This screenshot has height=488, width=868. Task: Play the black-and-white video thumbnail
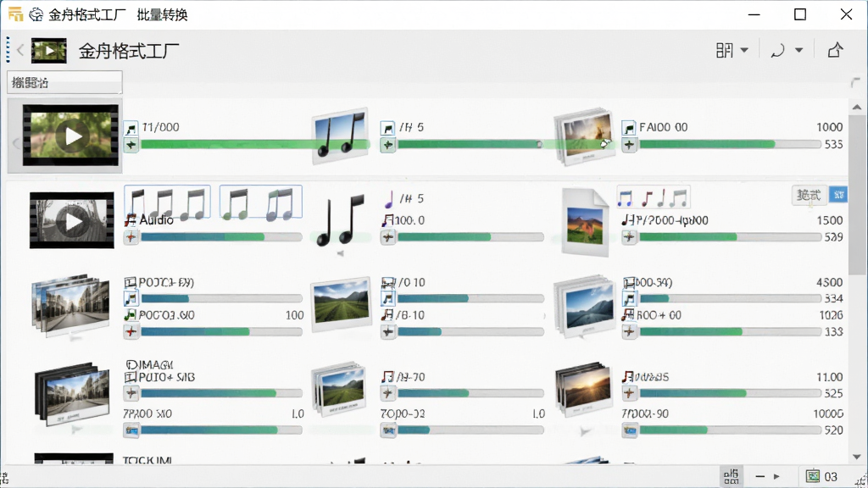point(72,220)
